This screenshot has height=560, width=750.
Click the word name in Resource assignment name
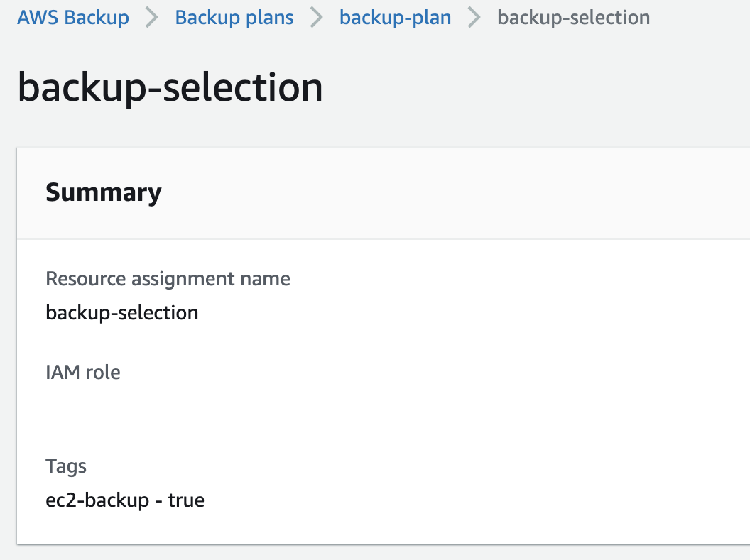click(266, 279)
